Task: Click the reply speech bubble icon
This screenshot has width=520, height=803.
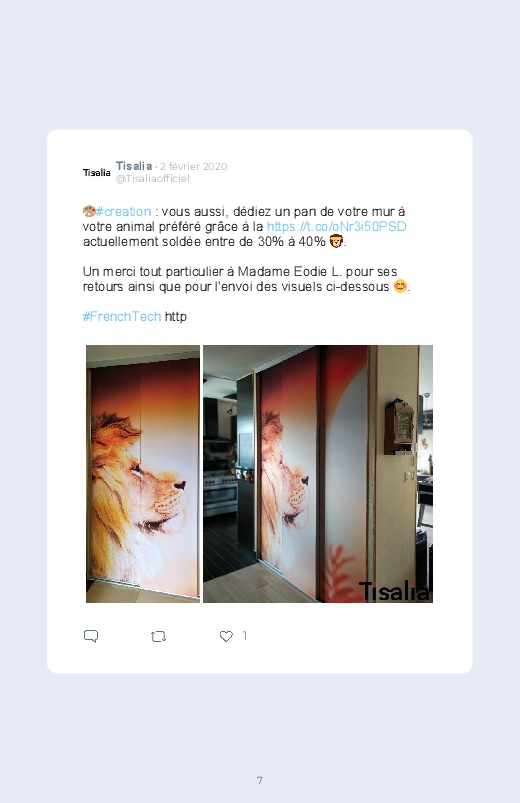Action: pyautogui.click(x=91, y=636)
